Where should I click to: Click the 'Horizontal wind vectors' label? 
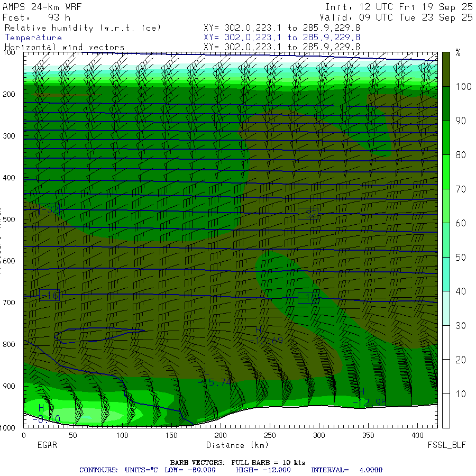(65, 48)
